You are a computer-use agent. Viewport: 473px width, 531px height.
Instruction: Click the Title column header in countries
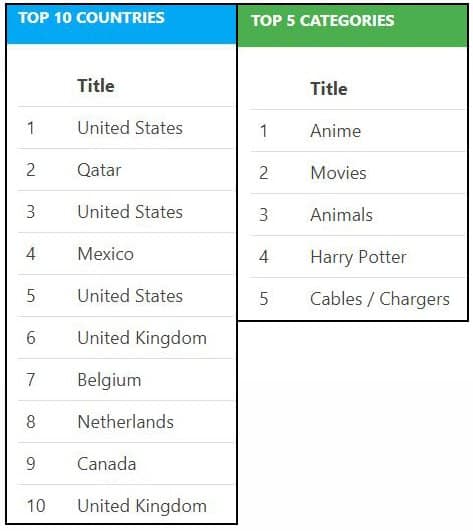[x=96, y=86]
